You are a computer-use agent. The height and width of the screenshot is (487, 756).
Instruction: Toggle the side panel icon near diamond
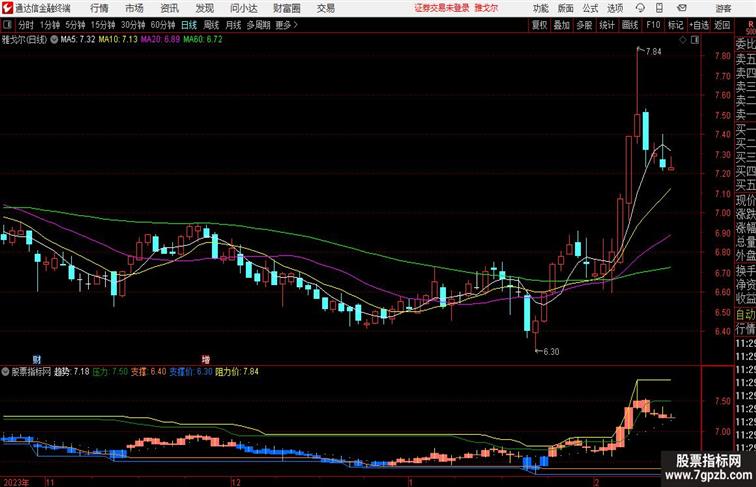[695, 40]
